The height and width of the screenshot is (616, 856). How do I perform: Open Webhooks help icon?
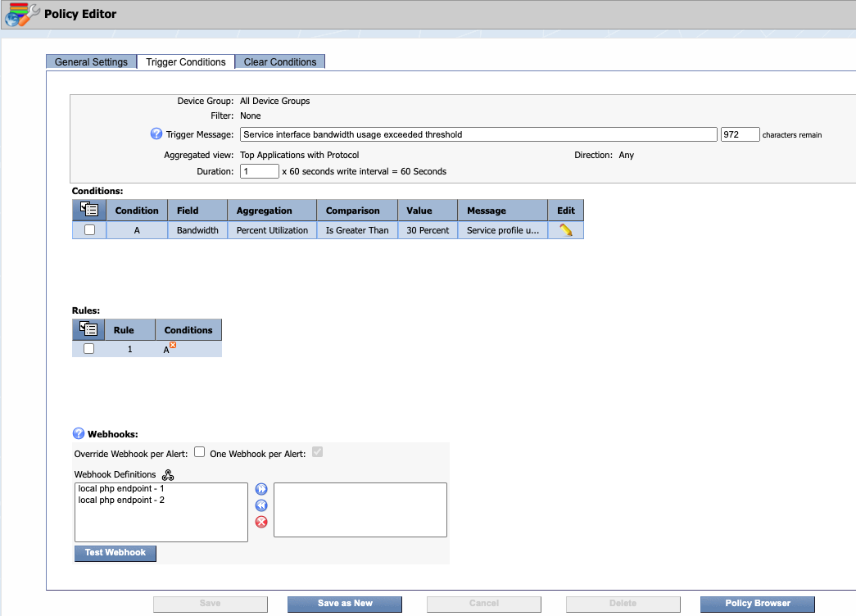coord(79,433)
